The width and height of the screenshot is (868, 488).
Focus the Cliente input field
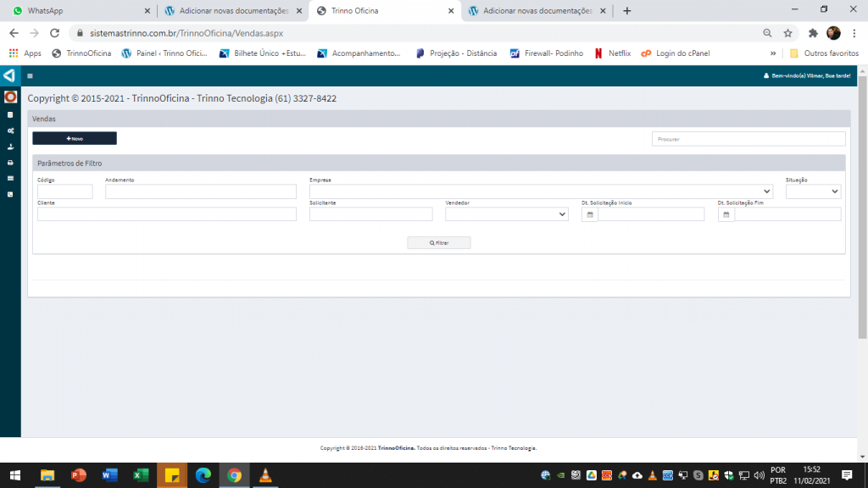click(x=167, y=214)
